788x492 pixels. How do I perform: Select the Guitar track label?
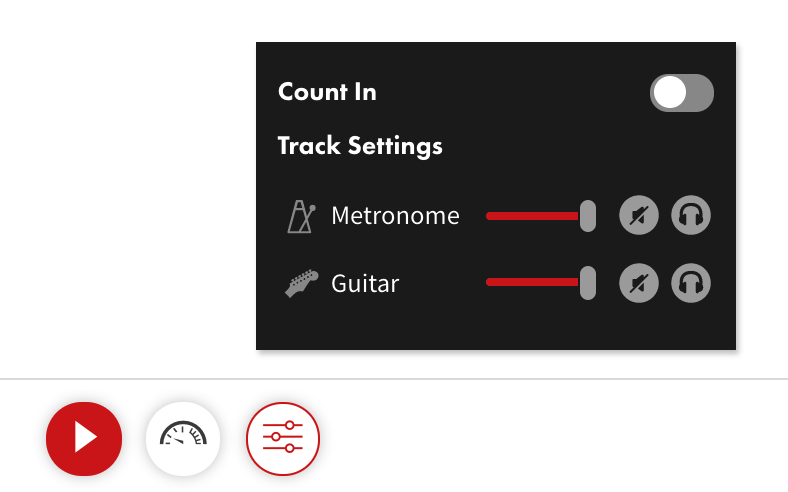365,283
